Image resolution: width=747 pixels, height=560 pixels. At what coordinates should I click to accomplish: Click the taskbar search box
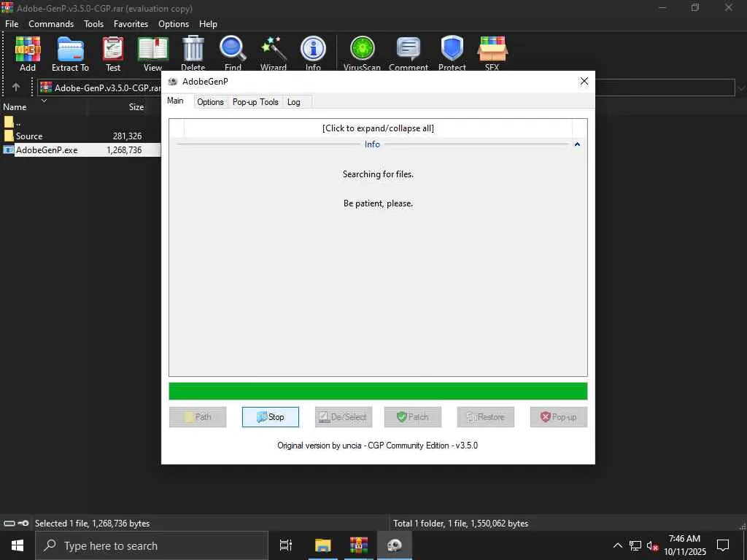tap(152, 545)
